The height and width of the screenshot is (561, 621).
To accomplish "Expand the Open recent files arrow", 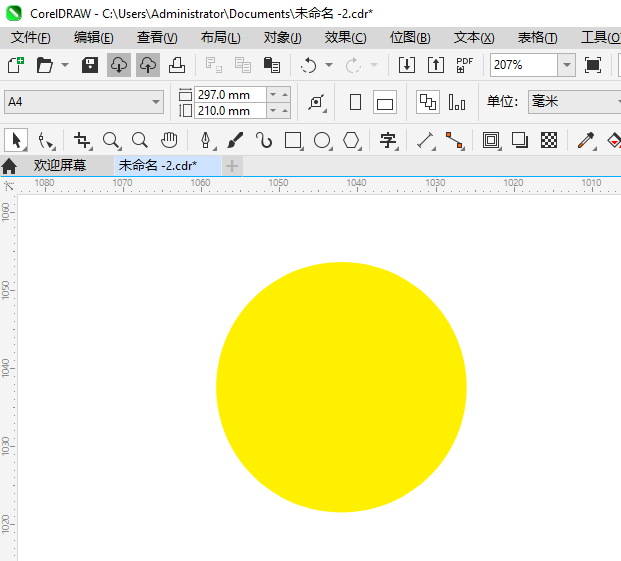I will pyautogui.click(x=65, y=65).
